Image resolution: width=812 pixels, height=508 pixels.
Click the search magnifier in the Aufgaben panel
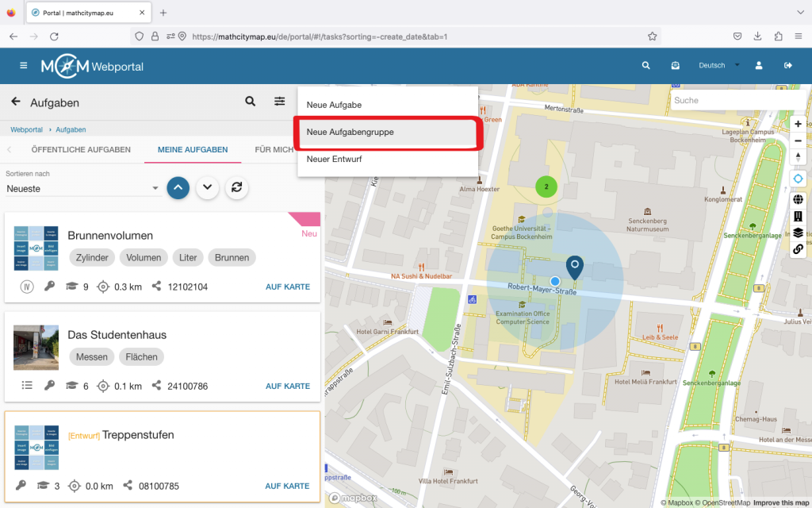250,102
